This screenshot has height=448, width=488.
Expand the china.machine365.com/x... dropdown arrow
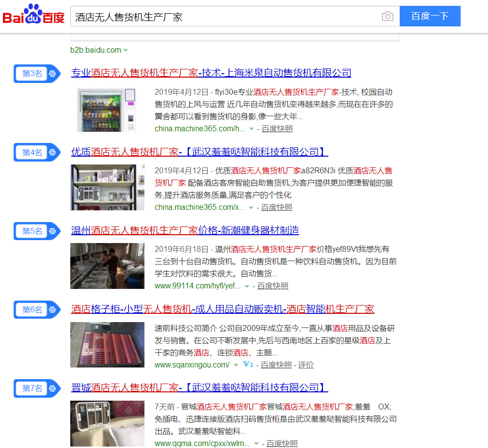click(251, 208)
